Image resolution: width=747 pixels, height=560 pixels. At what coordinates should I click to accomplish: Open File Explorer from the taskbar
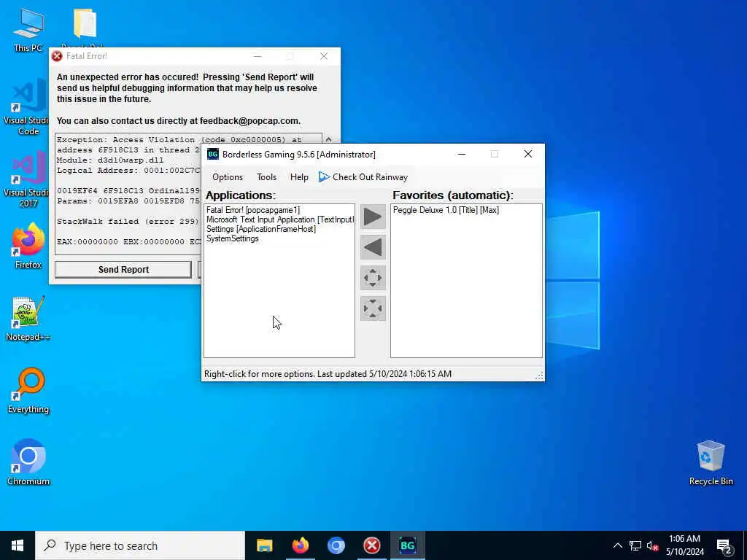click(x=264, y=545)
